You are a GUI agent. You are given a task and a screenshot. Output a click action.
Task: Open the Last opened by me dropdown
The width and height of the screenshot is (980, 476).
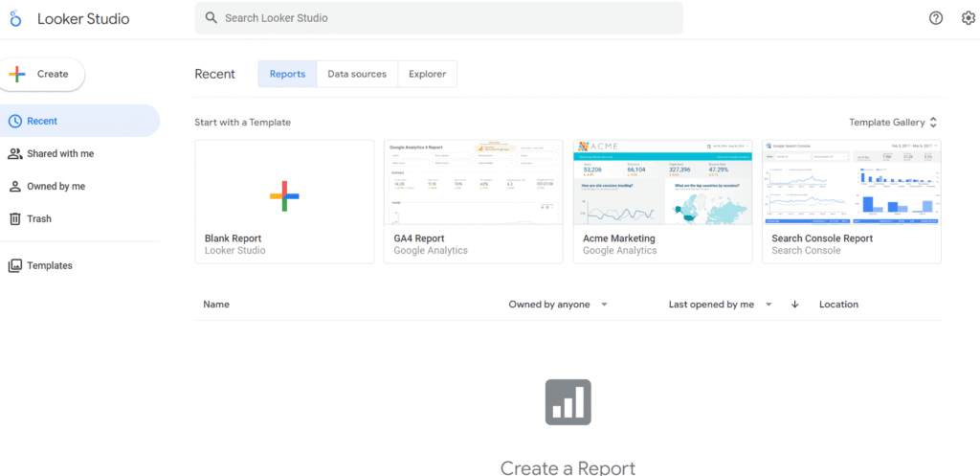(x=721, y=305)
